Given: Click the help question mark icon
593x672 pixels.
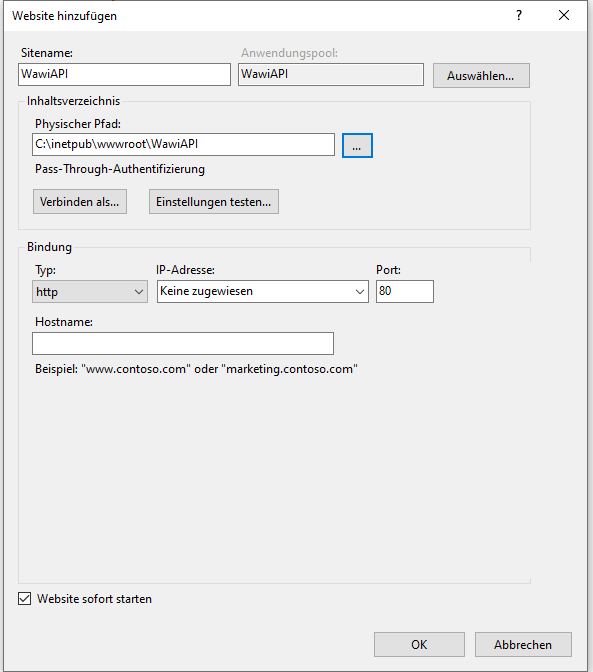Looking at the screenshot, I should click(519, 16).
